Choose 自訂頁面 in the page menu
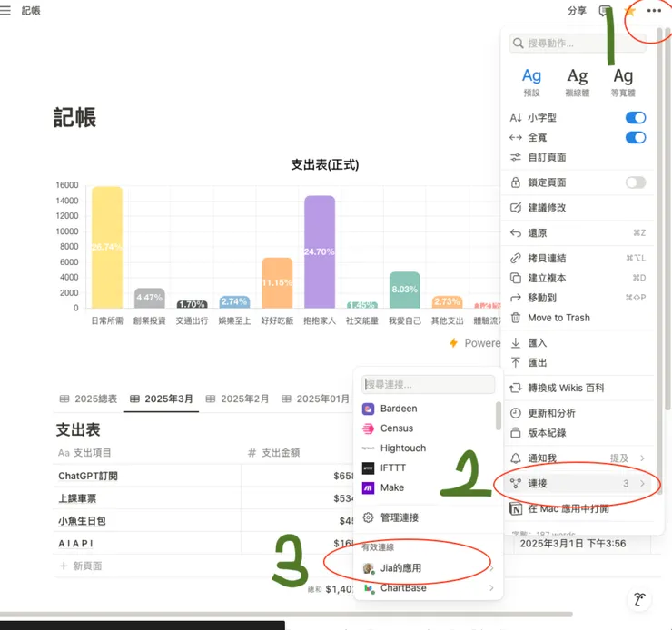 click(x=578, y=158)
